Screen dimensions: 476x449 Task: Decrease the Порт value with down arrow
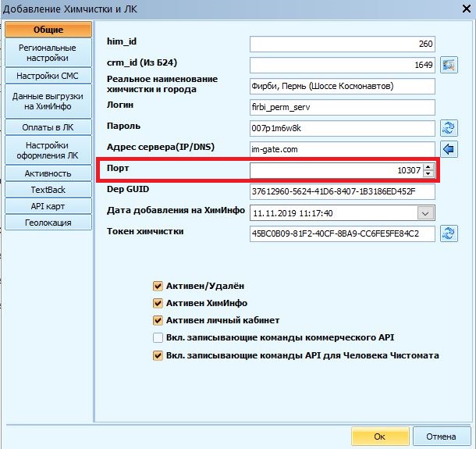tap(428, 173)
